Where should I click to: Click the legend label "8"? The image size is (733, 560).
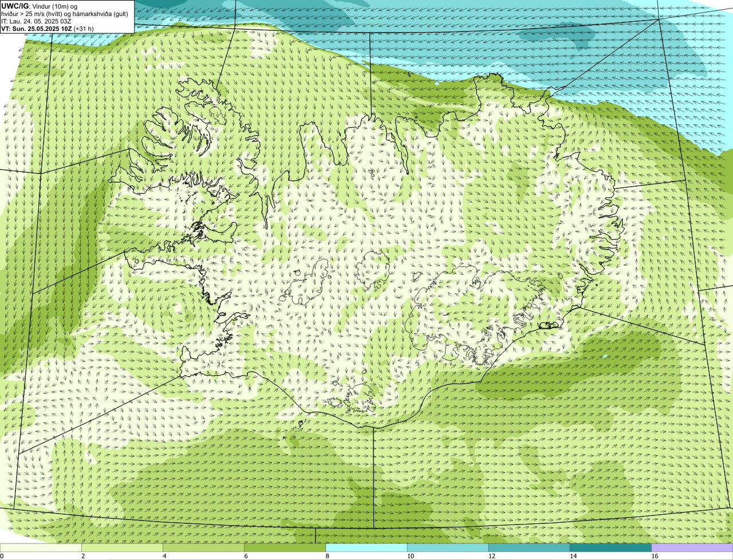327,556
